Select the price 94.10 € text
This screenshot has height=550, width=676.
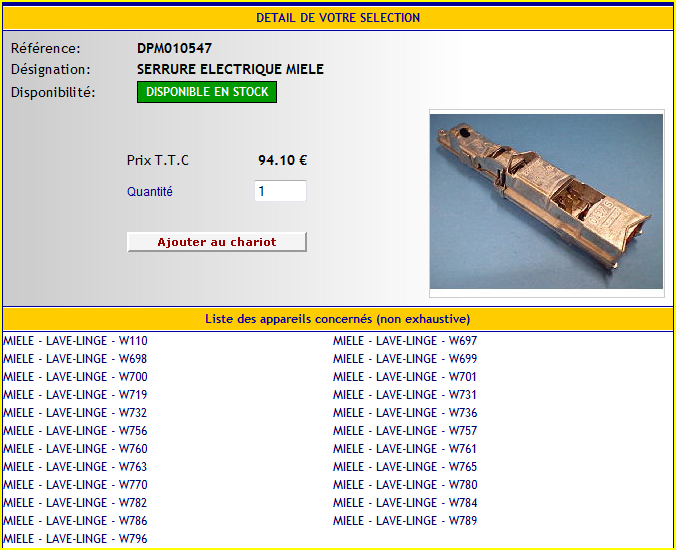282,160
